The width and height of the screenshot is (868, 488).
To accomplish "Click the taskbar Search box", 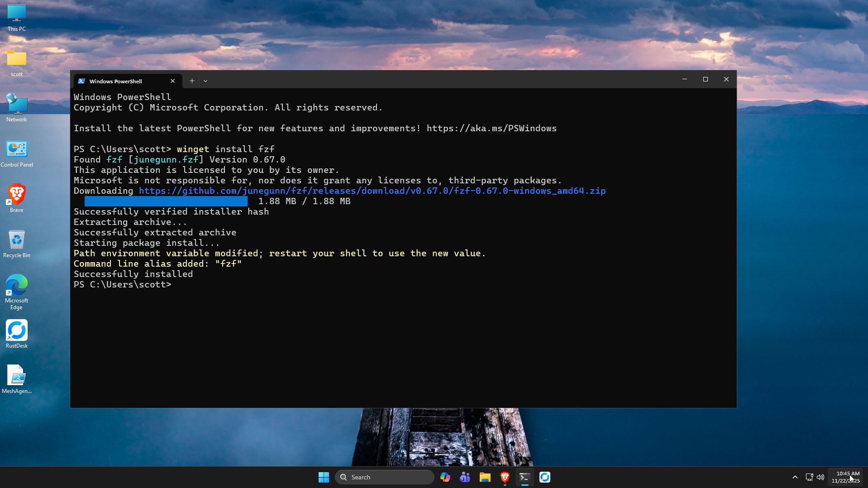I will (x=384, y=477).
